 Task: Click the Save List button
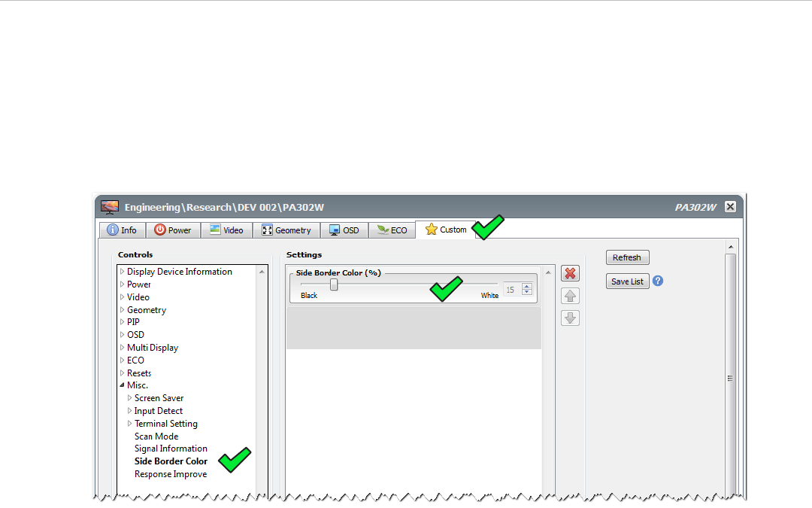[627, 281]
